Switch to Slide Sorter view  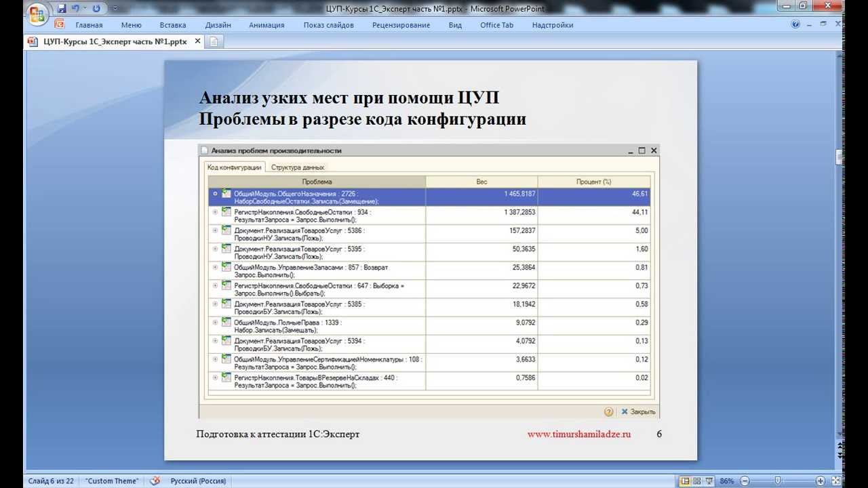[697, 481]
